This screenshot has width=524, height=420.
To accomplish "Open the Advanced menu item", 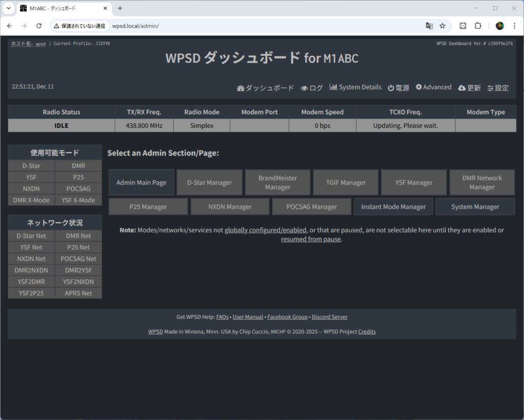I will click(433, 87).
